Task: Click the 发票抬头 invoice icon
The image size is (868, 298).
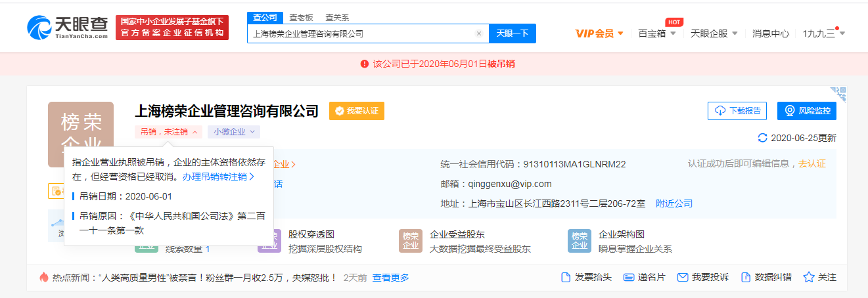Action: point(565,278)
